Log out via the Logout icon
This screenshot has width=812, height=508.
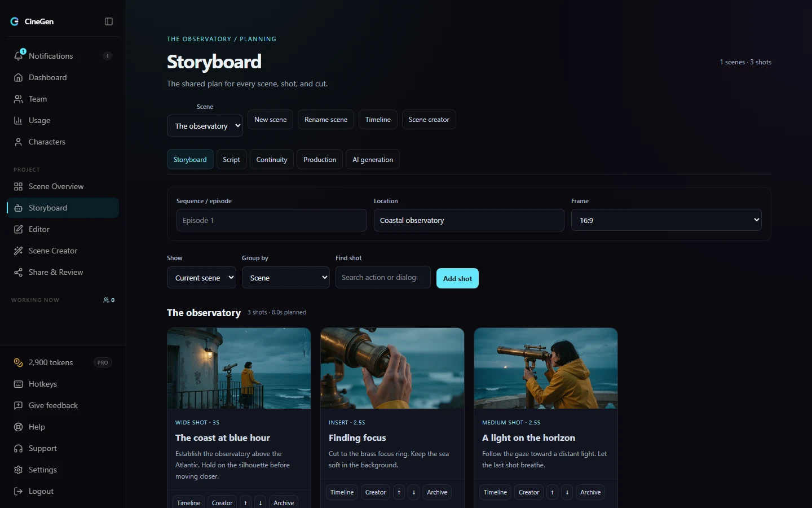18,491
